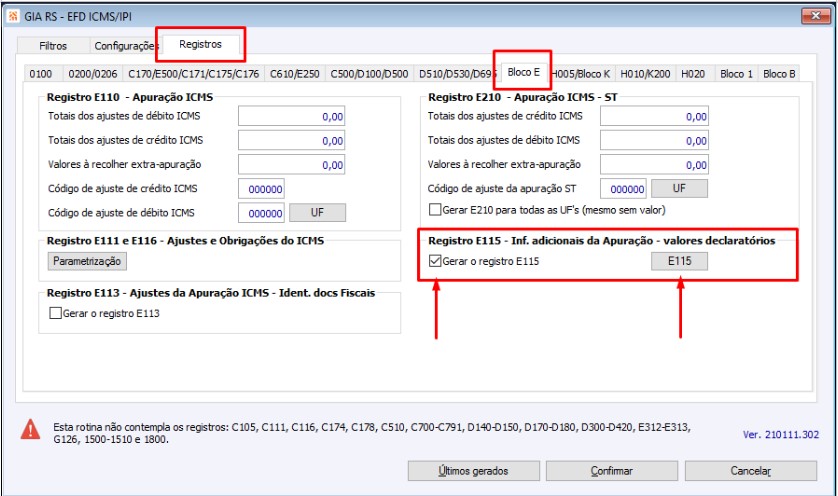Viewport: 838px width, 496px height.
Task: Select the Registros tab
Action: click(200, 44)
